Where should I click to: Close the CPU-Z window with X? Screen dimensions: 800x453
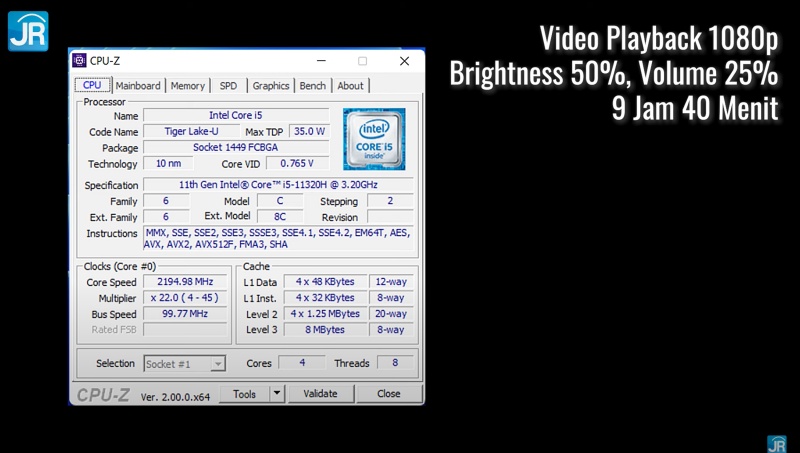pos(403,61)
